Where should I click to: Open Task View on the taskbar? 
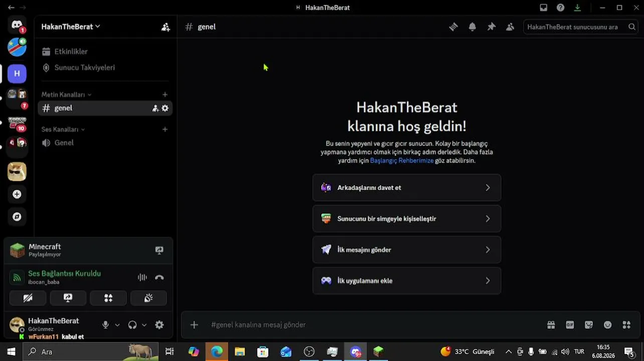170,352
